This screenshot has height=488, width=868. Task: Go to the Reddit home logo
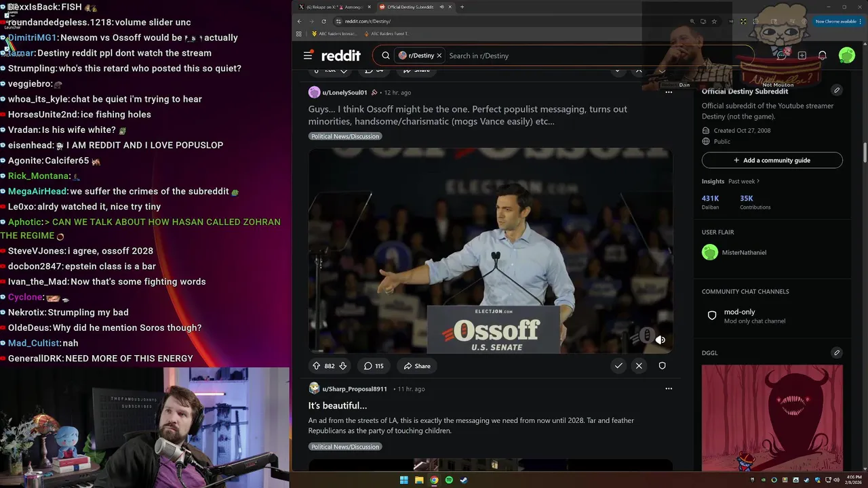click(341, 56)
